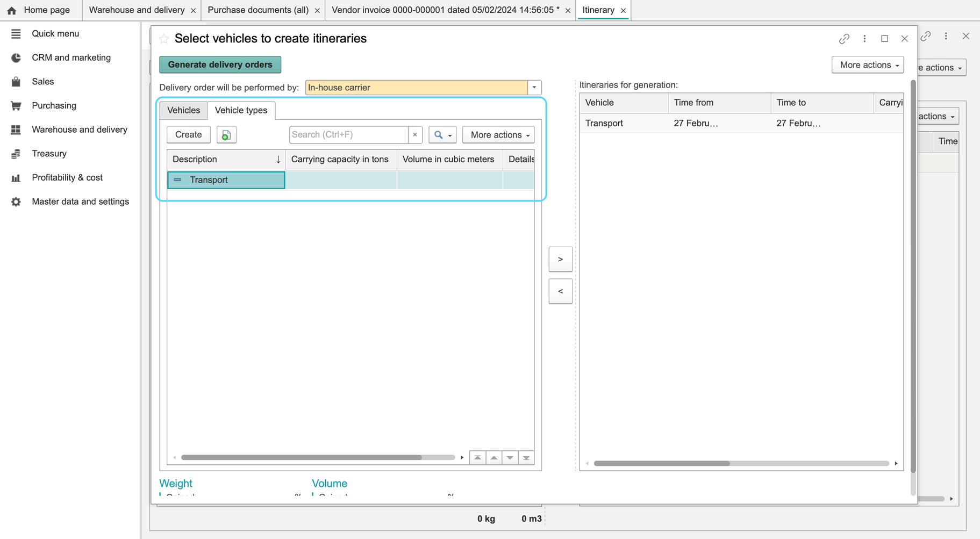Click the Search (Ctrl+F) field
980x539 pixels.
pyautogui.click(x=348, y=135)
